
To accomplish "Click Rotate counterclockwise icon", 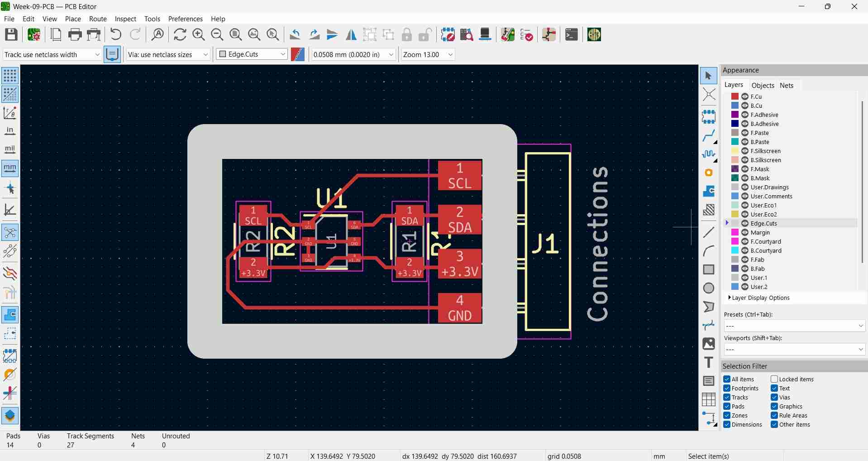I will pyautogui.click(x=295, y=35).
